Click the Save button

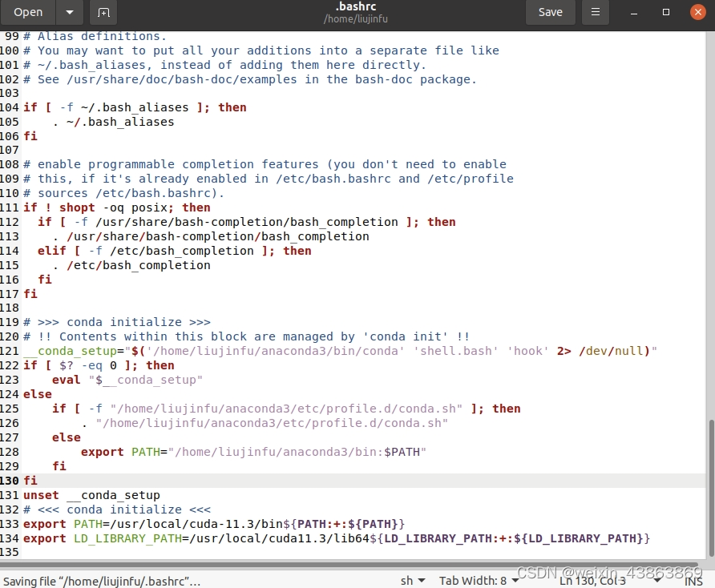(550, 12)
